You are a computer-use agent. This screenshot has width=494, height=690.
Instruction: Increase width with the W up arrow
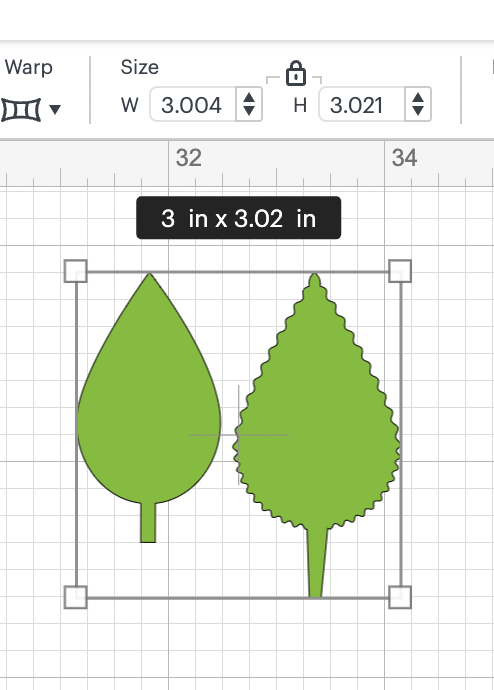click(x=249, y=98)
